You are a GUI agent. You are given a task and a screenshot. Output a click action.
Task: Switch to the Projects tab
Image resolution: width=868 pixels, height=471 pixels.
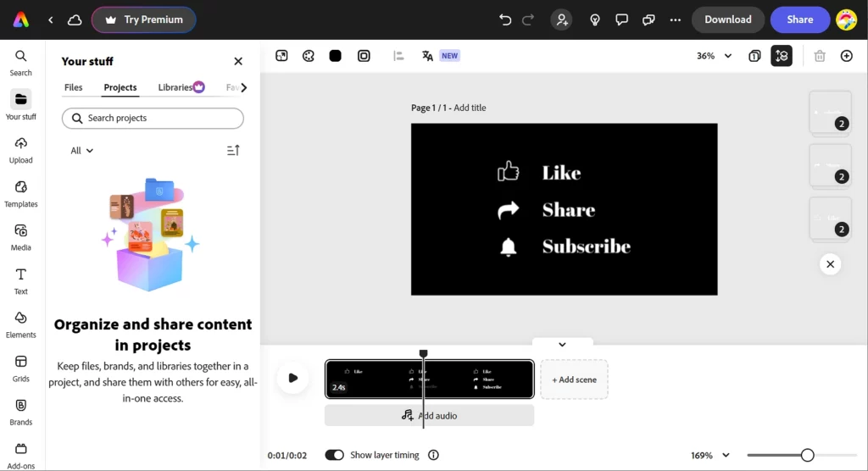[120, 87]
